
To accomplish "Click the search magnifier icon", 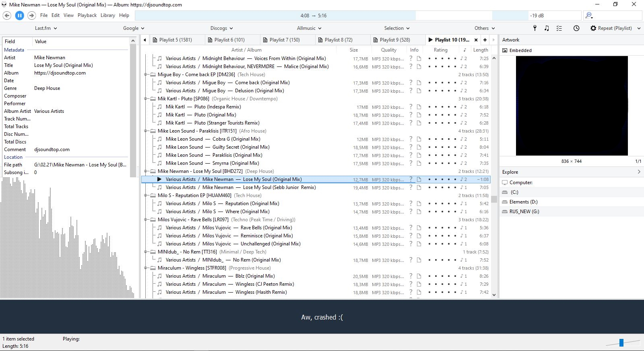I will (589, 15).
